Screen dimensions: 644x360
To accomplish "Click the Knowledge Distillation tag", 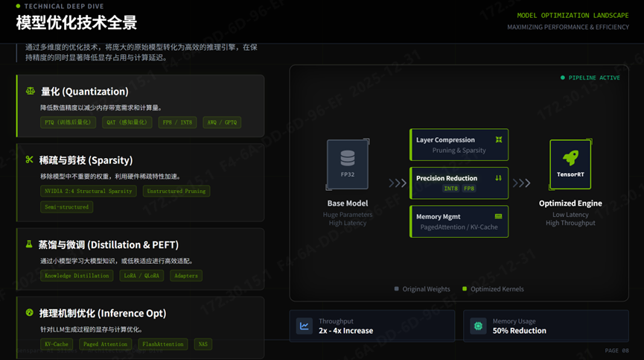I will click(x=77, y=276).
